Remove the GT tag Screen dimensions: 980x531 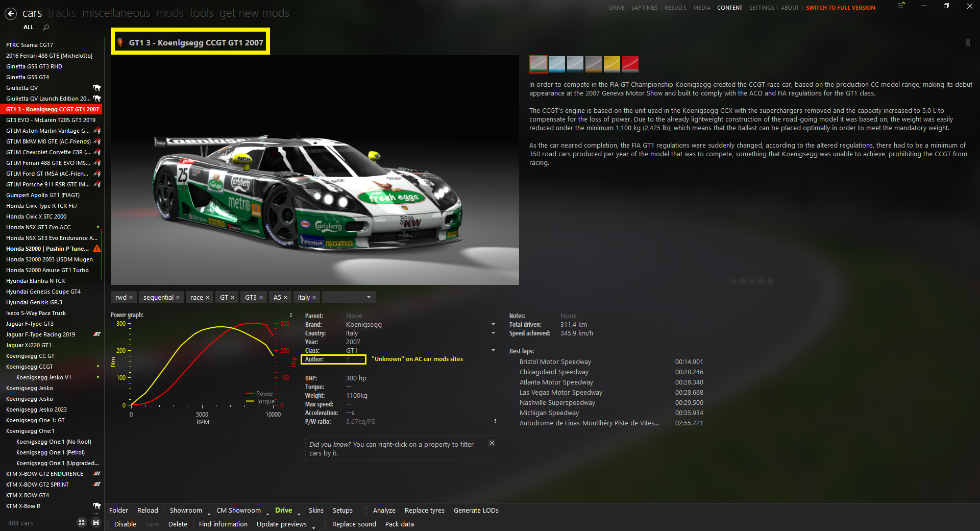click(x=232, y=298)
